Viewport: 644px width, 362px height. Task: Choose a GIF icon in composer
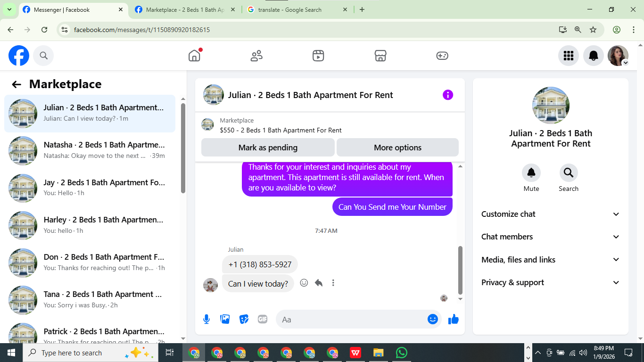(x=263, y=319)
